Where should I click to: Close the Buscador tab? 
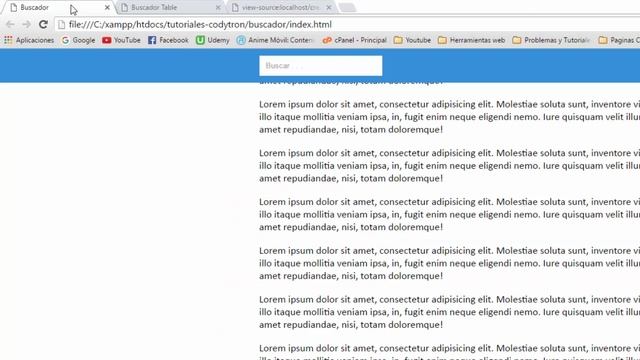click(x=107, y=7)
